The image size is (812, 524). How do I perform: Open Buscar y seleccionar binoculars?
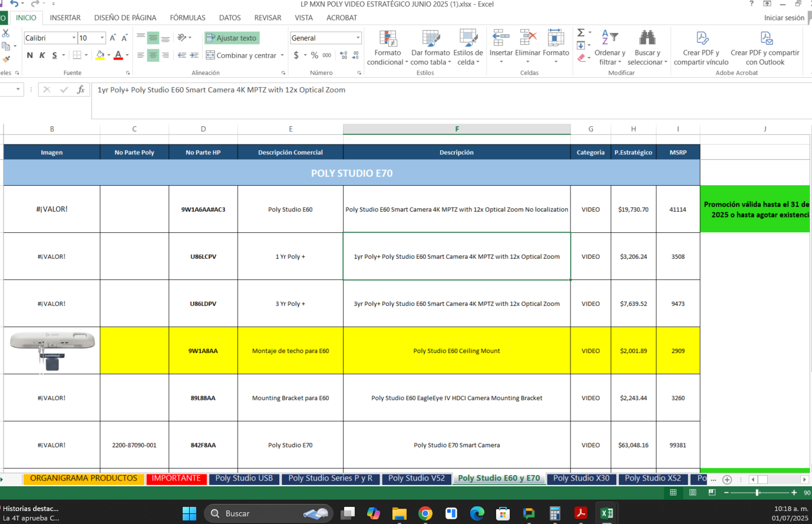[x=647, y=47]
